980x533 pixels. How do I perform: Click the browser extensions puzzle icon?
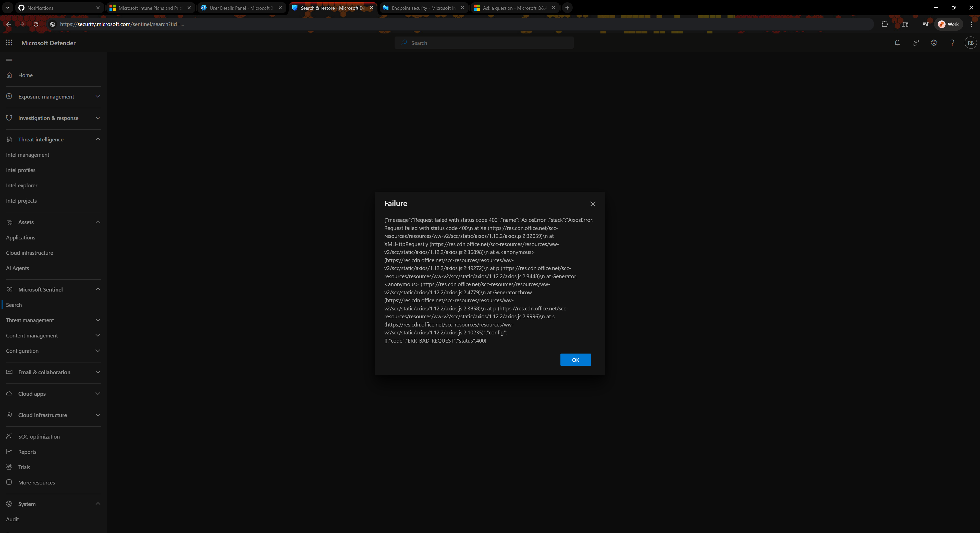[x=885, y=24]
